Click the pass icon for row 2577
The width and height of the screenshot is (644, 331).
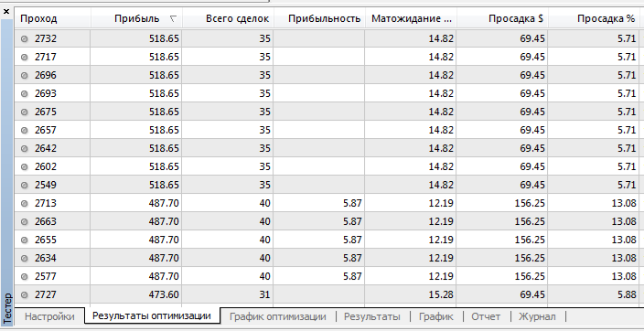(24, 276)
